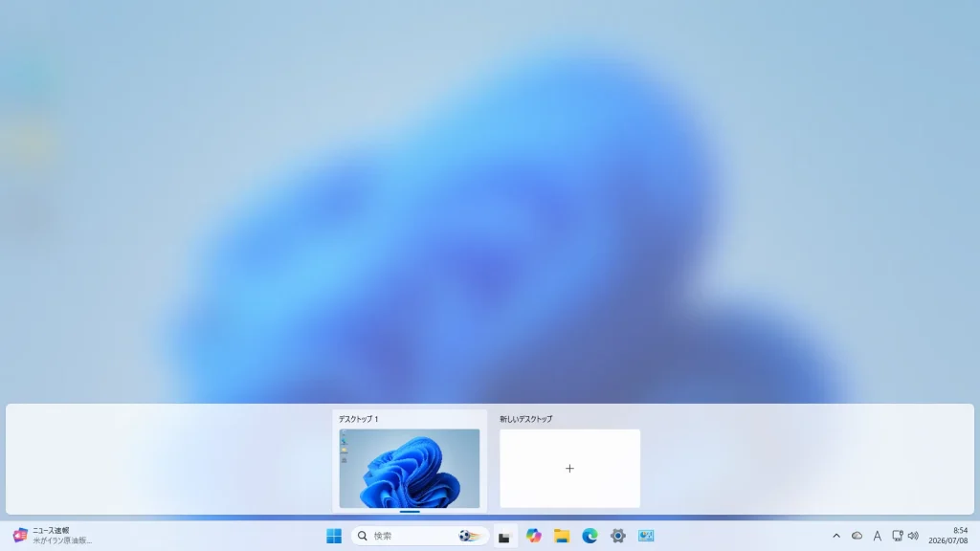980x551 pixels.
Task: Launch Microsoft Edge from the taskbar
Action: [590, 536]
